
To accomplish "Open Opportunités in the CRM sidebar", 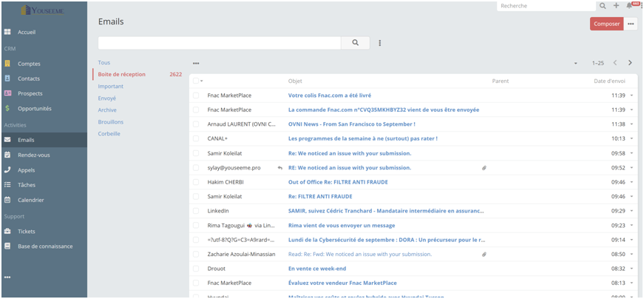I will pos(35,109).
